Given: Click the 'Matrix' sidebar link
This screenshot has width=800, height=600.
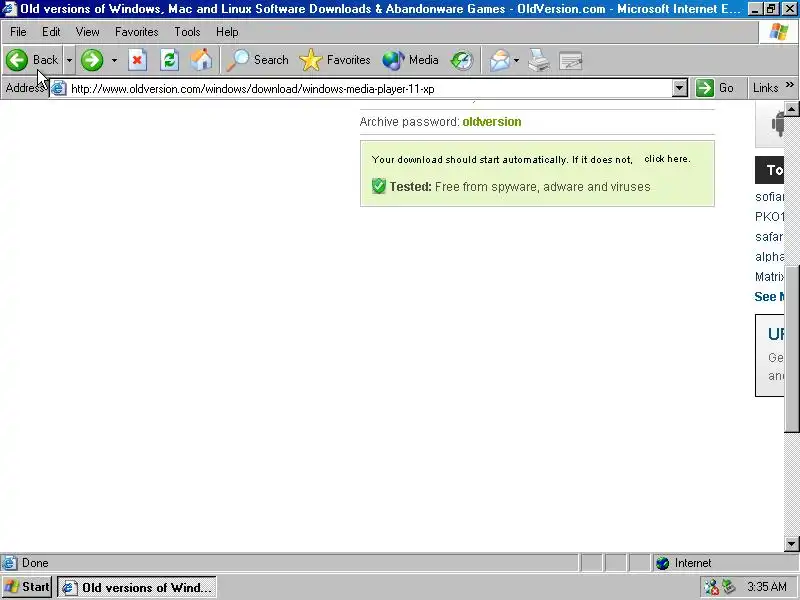Looking at the screenshot, I should pos(769,277).
